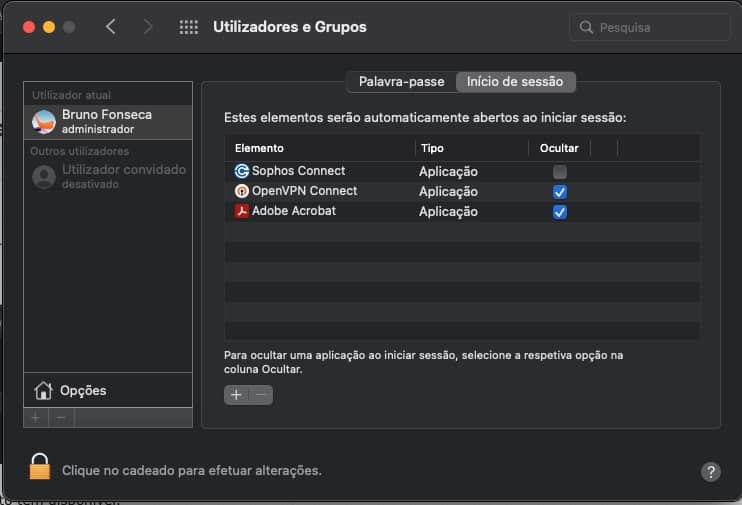Add a login item with plus button

[236, 395]
